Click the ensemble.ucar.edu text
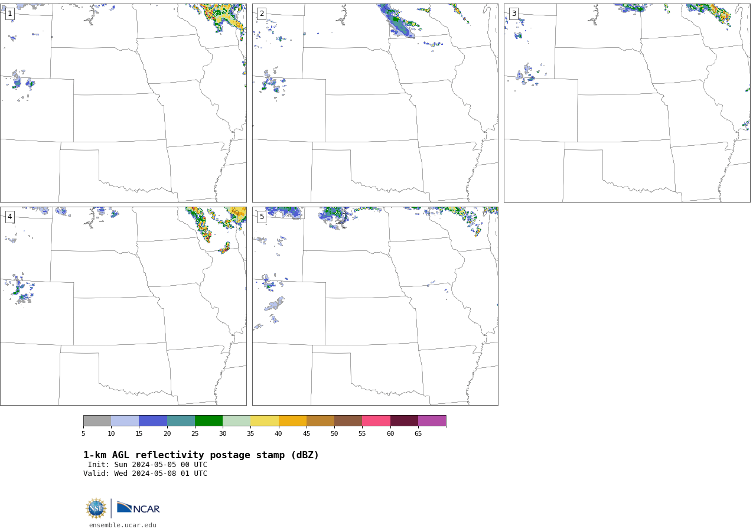Image resolution: width=756 pixels, height=532 pixels. pos(123,526)
